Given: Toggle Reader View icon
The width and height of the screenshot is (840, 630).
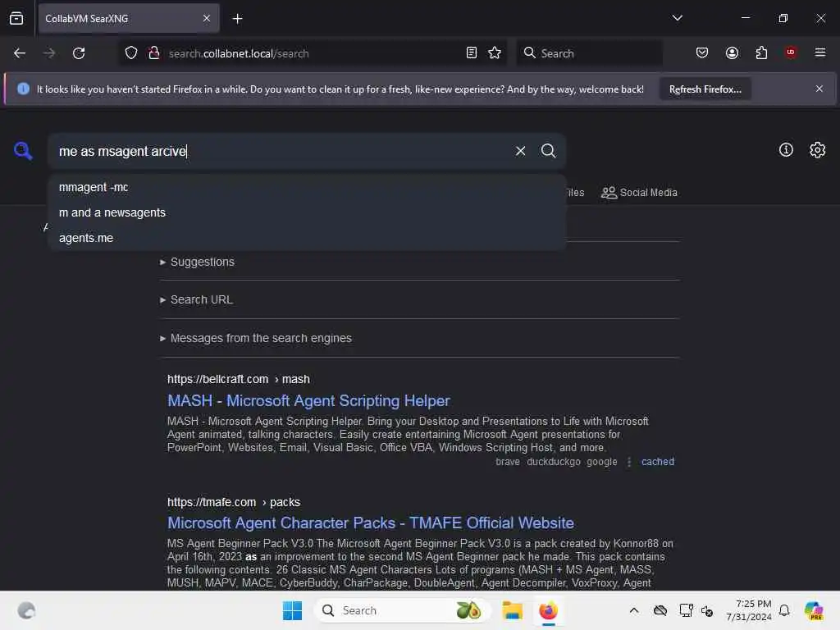Looking at the screenshot, I should point(472,53).
